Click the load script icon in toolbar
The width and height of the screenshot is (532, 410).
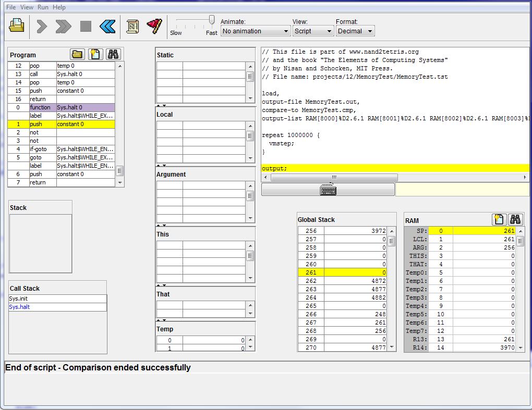coord(17,26)
